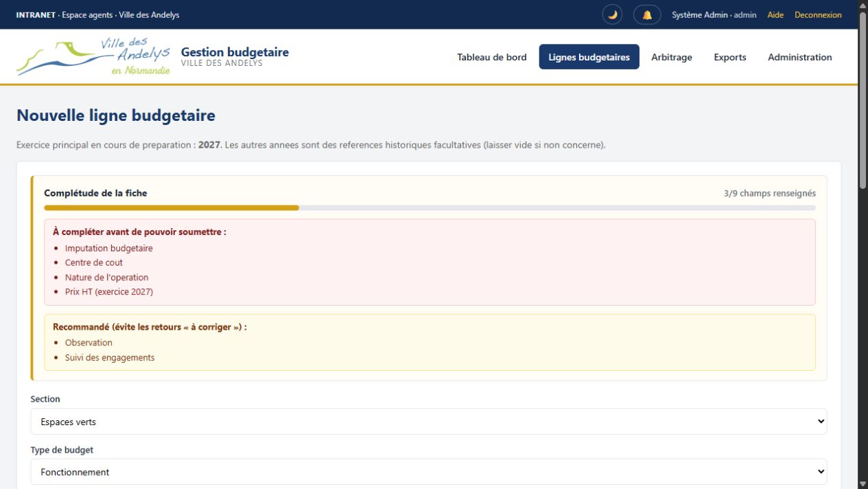
Task: Toggle dark mode with the moon icon
Action: 612,14
